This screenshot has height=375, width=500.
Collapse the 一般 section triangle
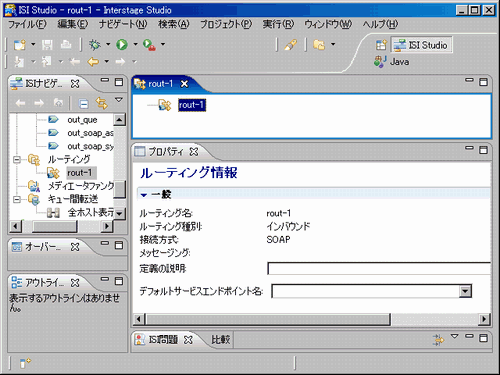pyautogui.click(x=144, y=195)
